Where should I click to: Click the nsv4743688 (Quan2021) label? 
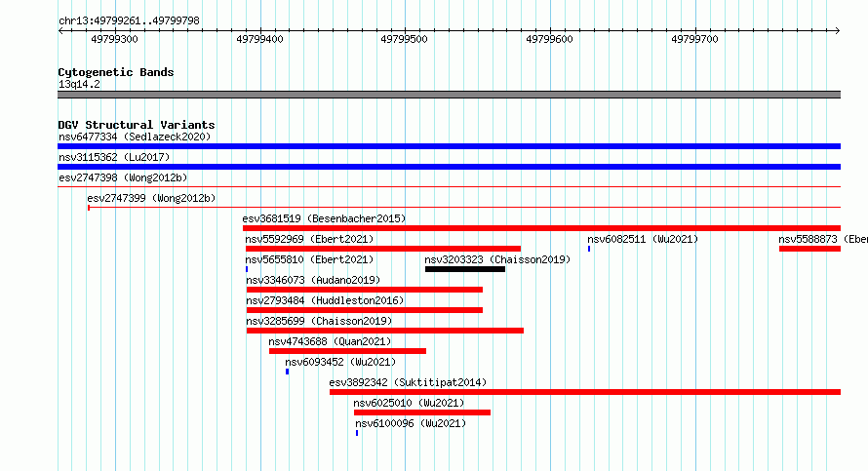[330, 341]
